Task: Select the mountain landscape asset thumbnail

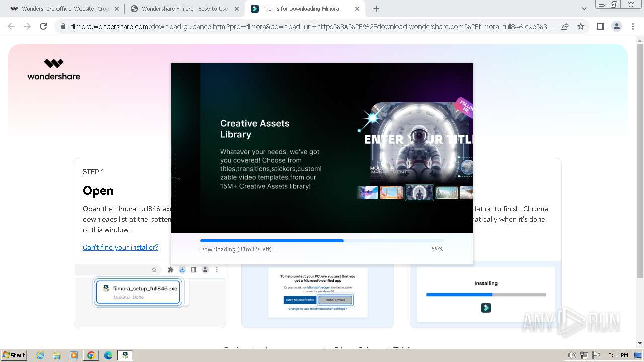Action: 447,193
